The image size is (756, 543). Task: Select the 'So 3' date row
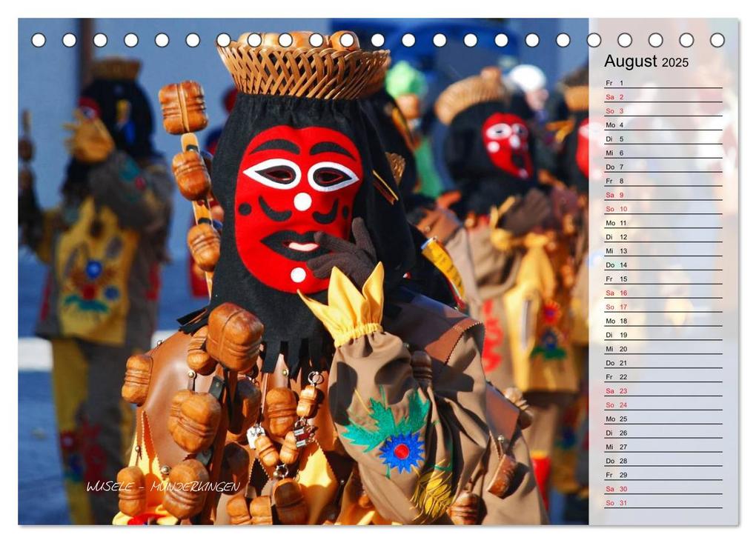coord(663,111)
